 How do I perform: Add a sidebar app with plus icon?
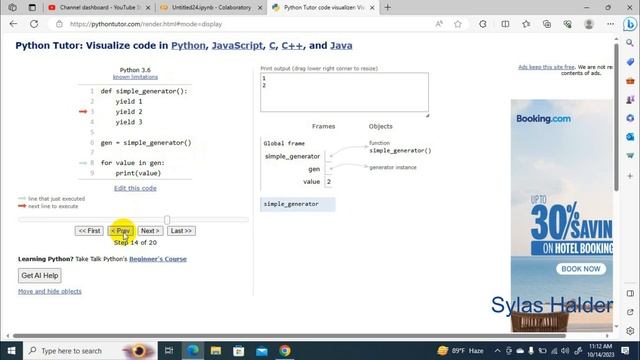pyautogui.click(x=630, y=176)
